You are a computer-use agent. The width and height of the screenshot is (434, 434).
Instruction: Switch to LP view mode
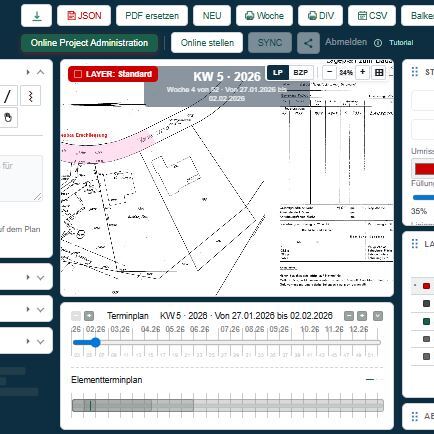(x=278, y=73)
